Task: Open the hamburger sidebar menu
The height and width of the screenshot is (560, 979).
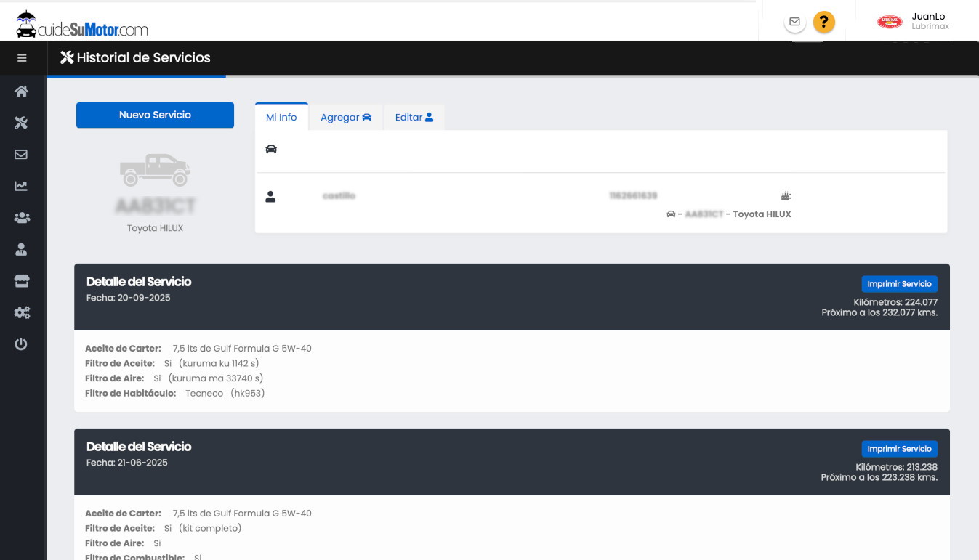Action: [x=22, y=58]
